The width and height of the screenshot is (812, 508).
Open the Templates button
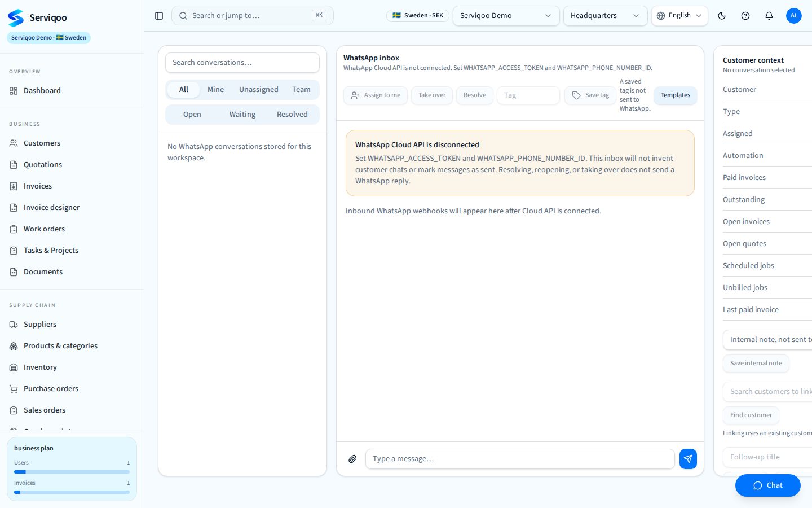[x=676, y=95]
